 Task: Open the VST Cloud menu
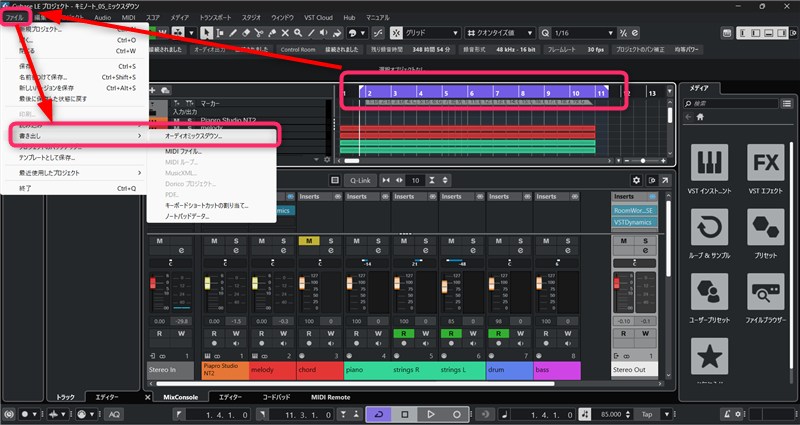[x=318, y=17]
